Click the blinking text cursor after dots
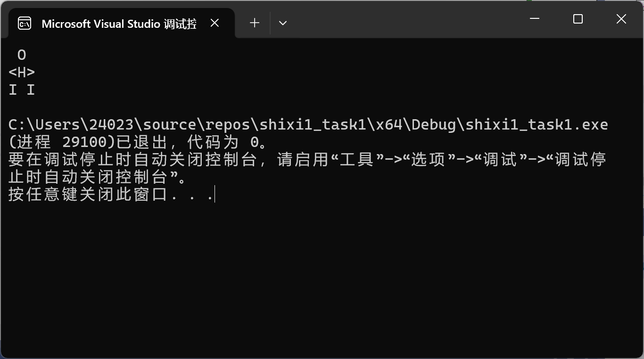Viewport: 644px width, 359px height. coord(215,195)
